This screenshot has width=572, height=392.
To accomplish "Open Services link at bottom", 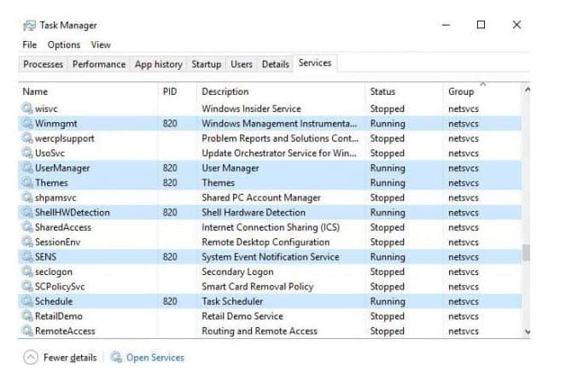I will (155, 357).
